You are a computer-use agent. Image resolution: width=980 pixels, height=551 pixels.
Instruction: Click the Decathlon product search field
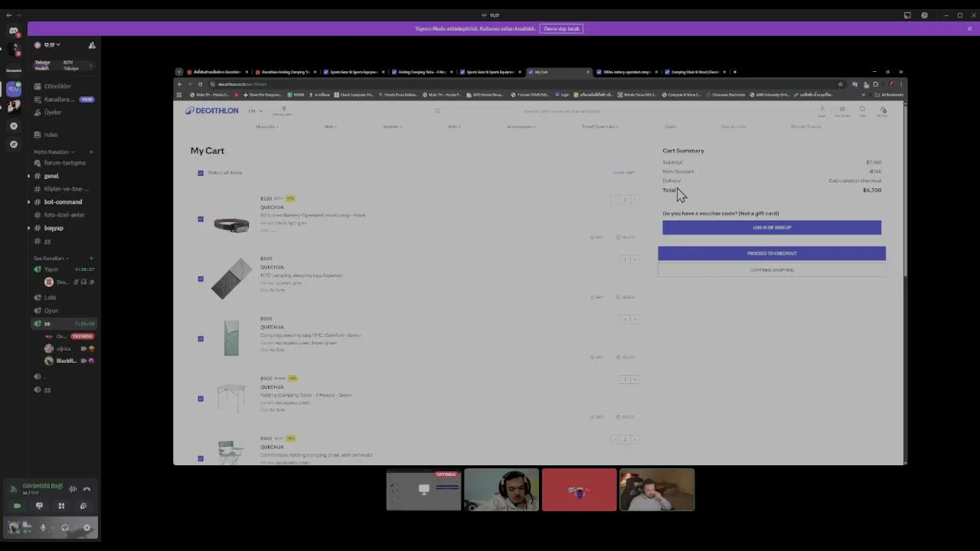point(563,111)
